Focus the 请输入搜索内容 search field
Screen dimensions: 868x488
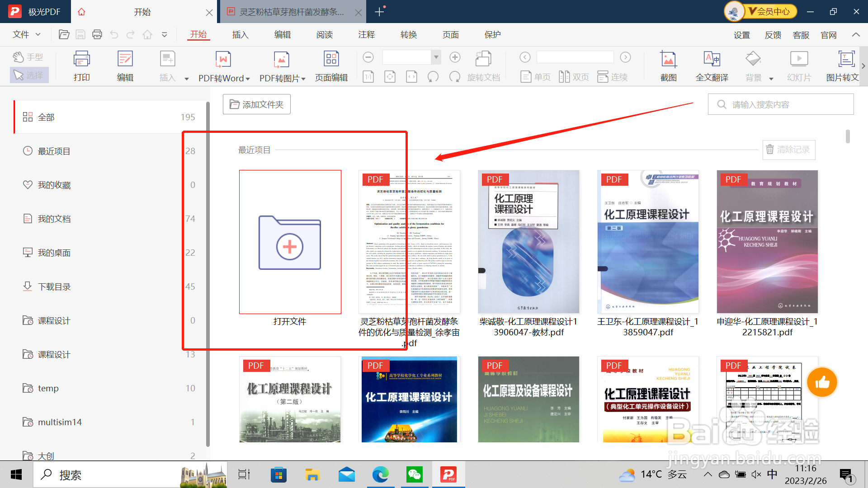[781, 104]
